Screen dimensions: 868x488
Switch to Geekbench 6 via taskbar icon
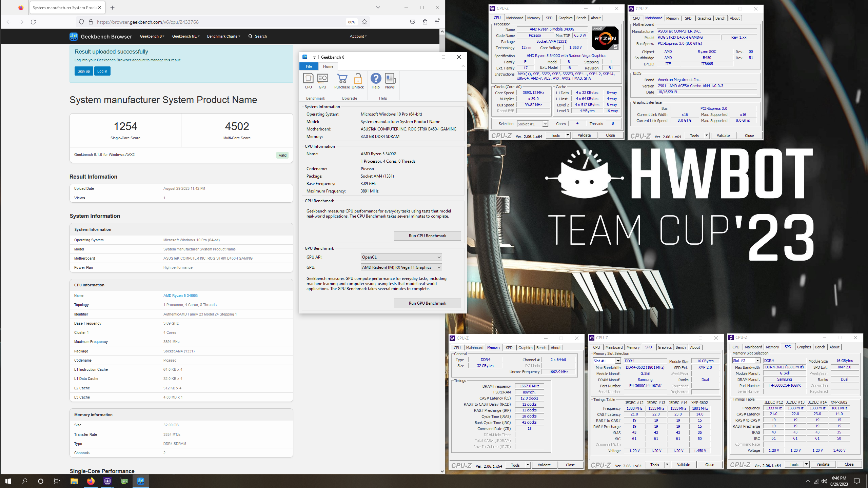click(x=141, y=481)
